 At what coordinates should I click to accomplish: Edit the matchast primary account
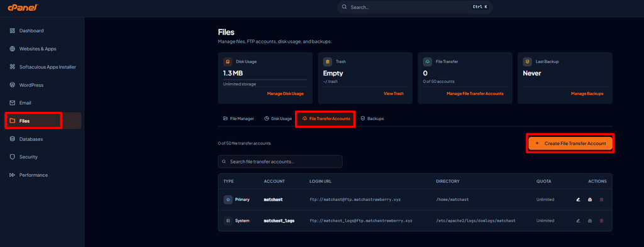click(579, 199)
